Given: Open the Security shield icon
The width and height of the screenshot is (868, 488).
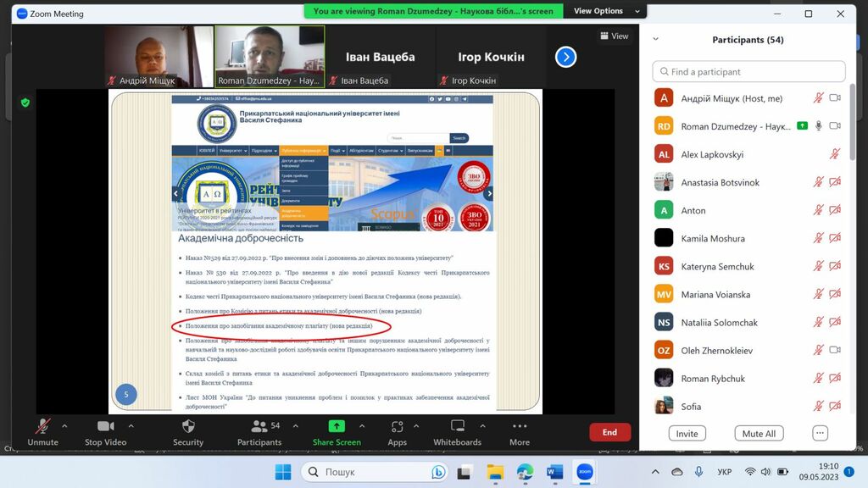Looking at the screenshot, I should pyautogui.click(x=188, y=426).
